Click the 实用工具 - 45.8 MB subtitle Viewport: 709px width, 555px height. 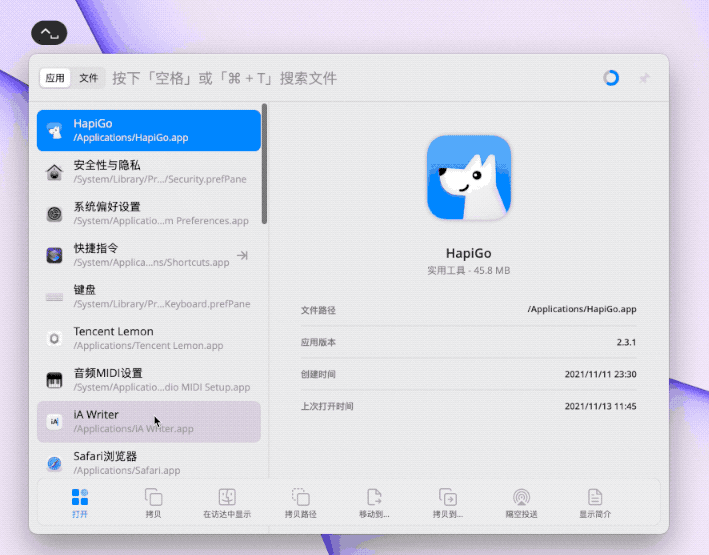[469, 270]
